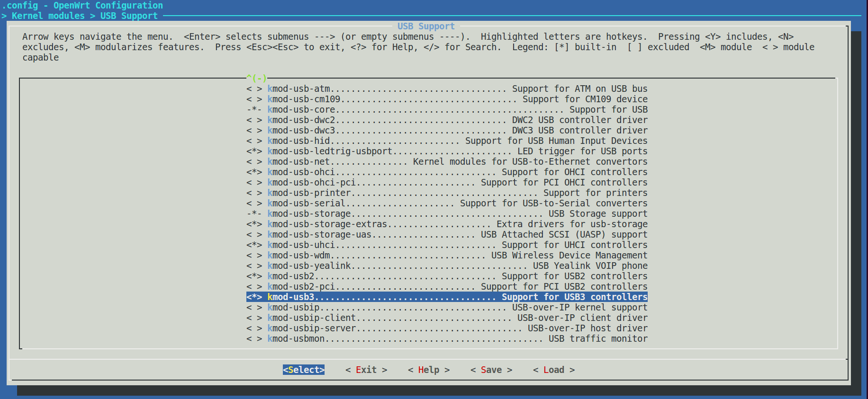
Task: Select the kmod-usb-dwc3 entry
Action: pos(447,131)
